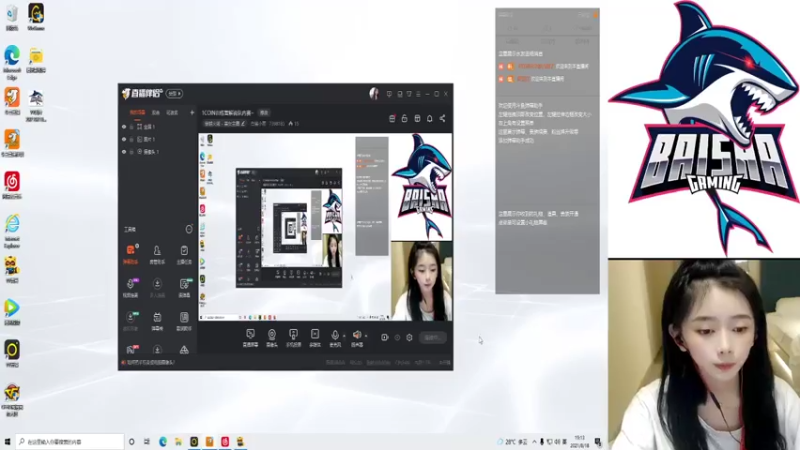Open the toolbox tool with green badge in second row
This screenshot has width=800, height=450.
(184, 287)
